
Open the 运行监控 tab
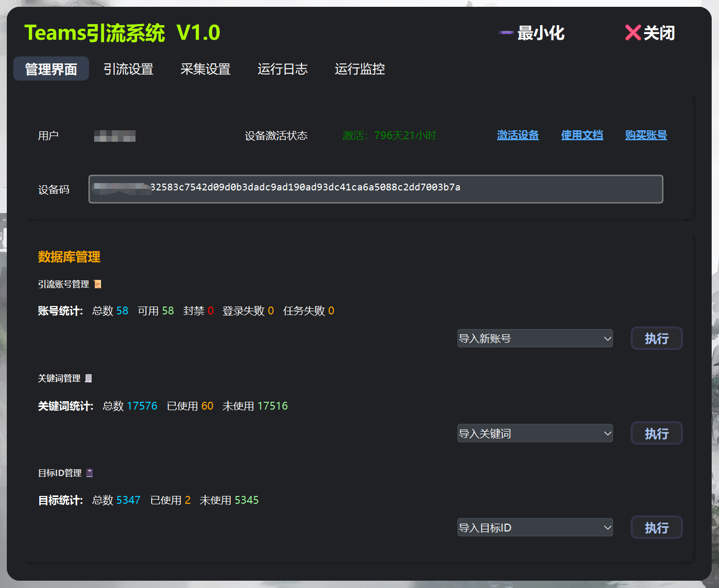coord(359,69)
